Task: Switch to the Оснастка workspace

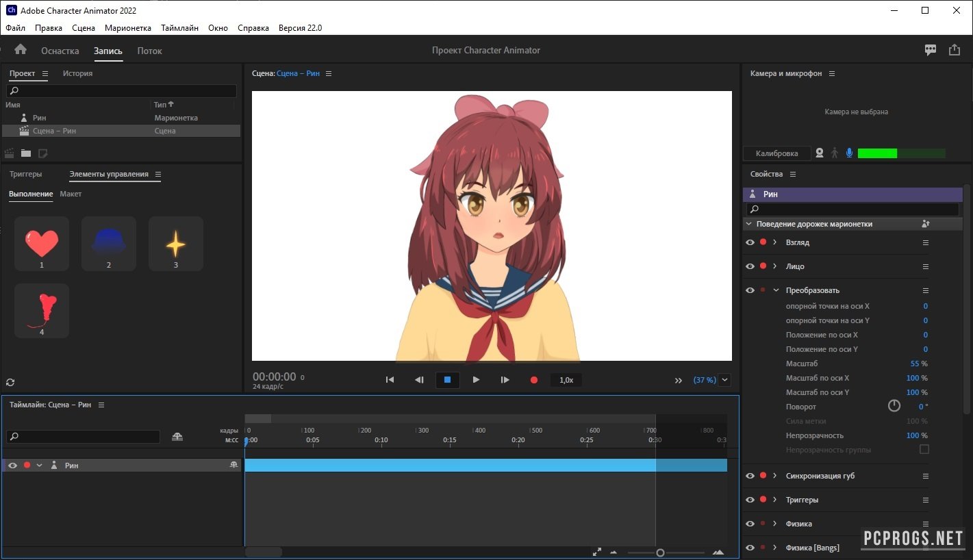Action: pyautogui.click(x=60, y=51)
